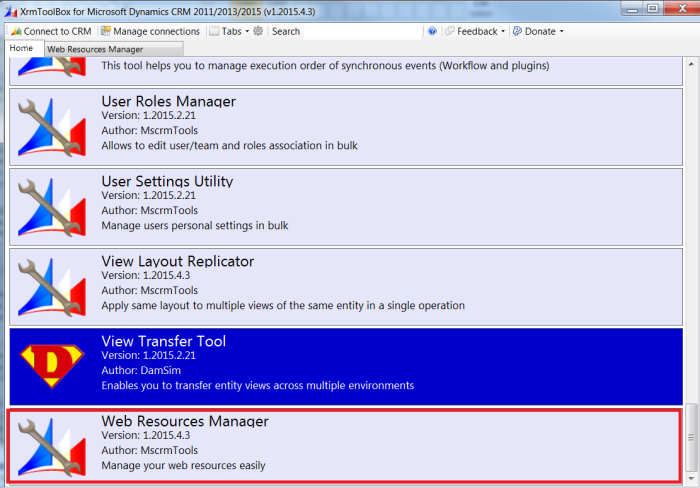The height and width of the screenshot is (488, 700).
Task: Expand the Tabs dropdown menu
Action: point(229,31)
